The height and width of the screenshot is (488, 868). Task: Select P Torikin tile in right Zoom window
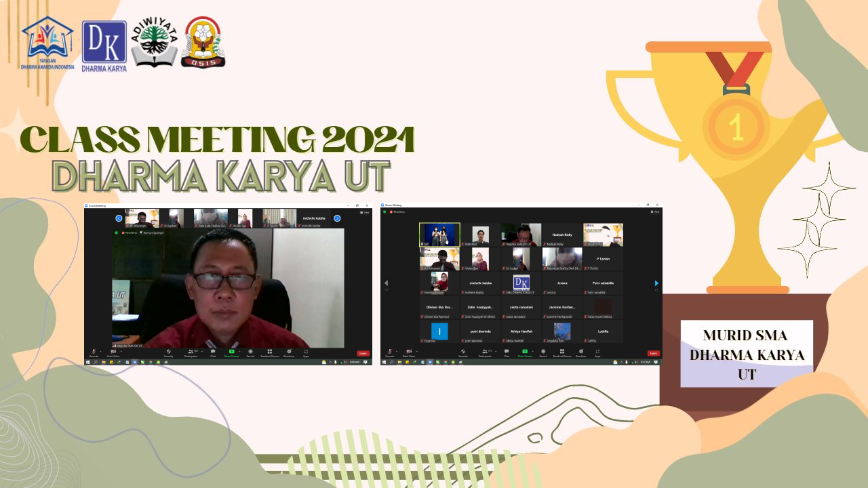pos(603,259)
